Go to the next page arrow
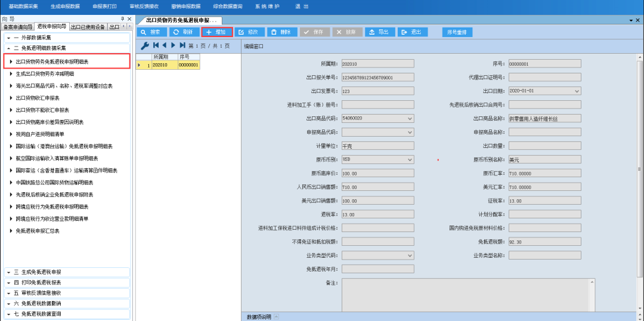The height and width of the screenshot is (321, 644). coord(174,45)
